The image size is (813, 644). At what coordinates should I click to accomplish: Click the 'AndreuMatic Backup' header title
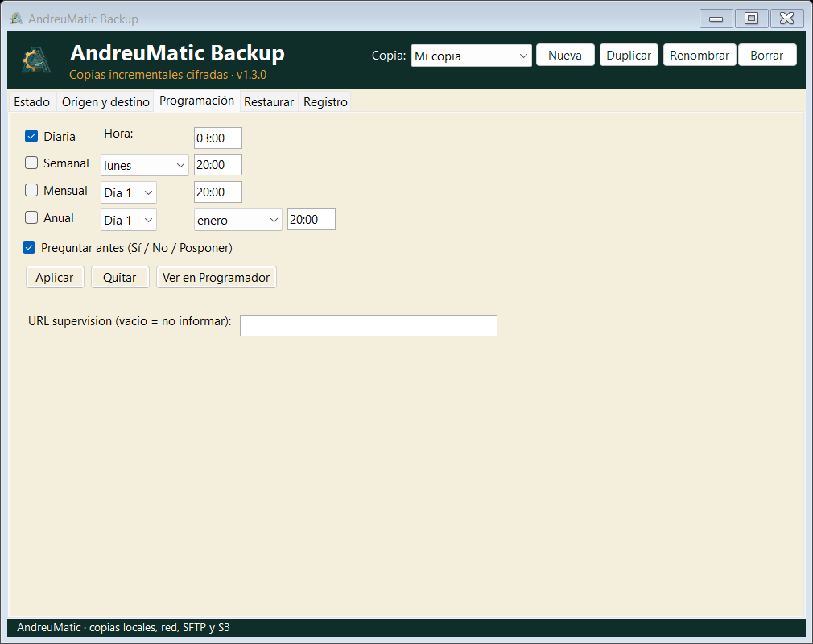click(x=177, y=53)
